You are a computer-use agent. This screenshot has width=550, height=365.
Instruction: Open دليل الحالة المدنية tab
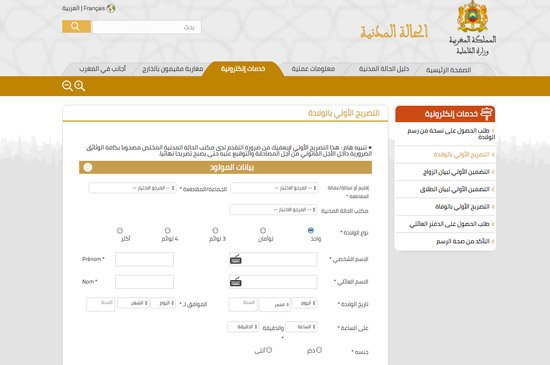click(x=383, y=69)
